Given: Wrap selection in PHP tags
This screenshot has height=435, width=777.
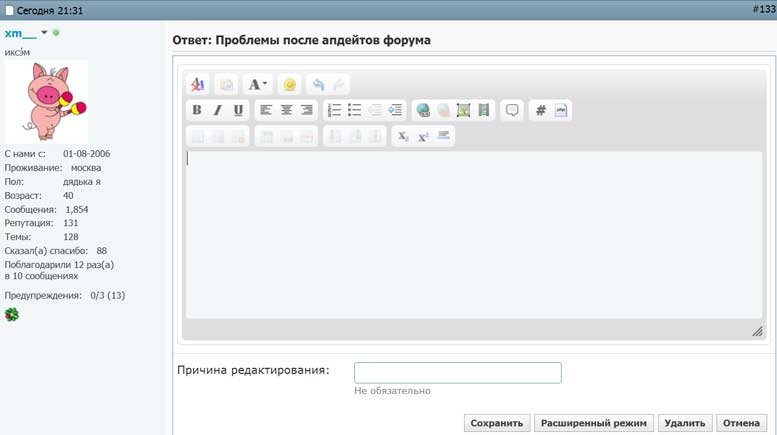Looking at the screenshot, I should coord(561,110).
